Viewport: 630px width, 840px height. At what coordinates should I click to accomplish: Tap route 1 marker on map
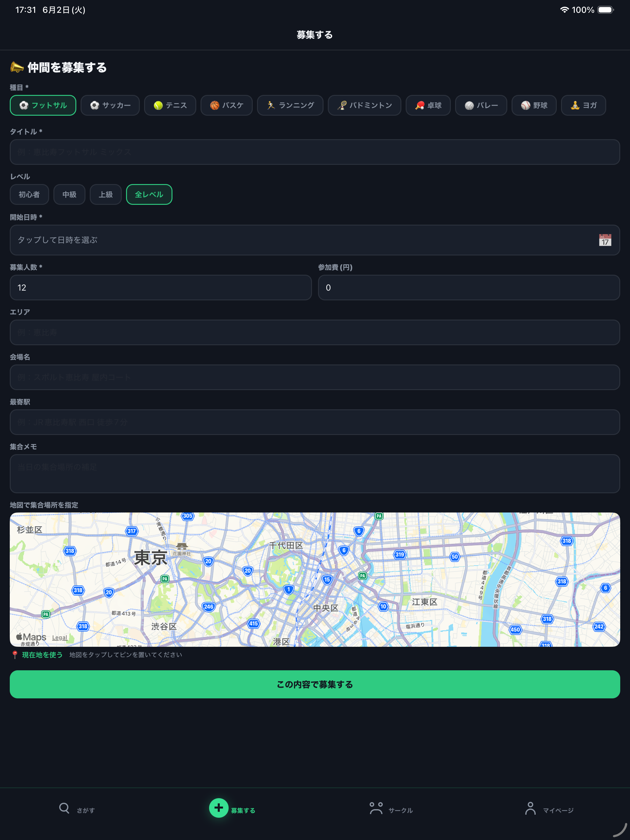[289, 589]
